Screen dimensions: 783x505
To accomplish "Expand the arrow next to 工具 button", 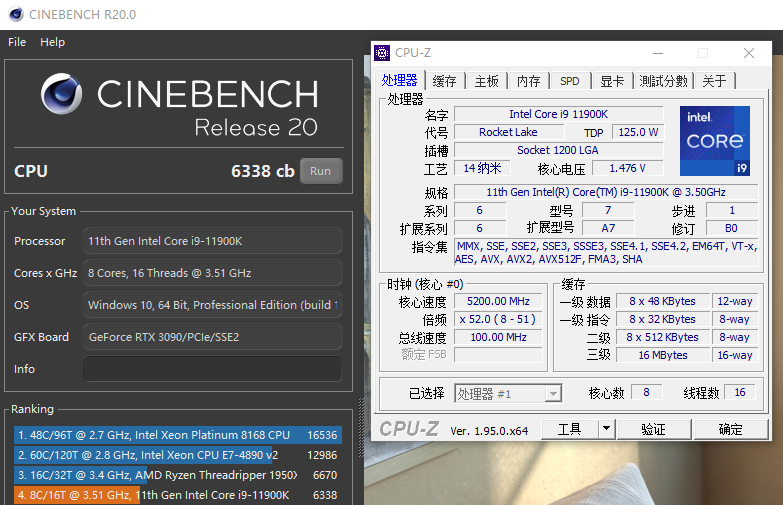I will tap(606, 429).
